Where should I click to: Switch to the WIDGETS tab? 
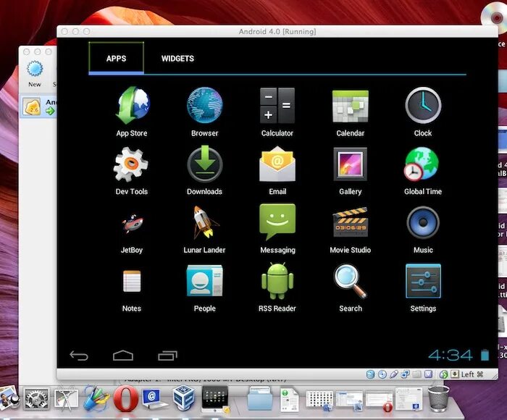coord(177,58)
